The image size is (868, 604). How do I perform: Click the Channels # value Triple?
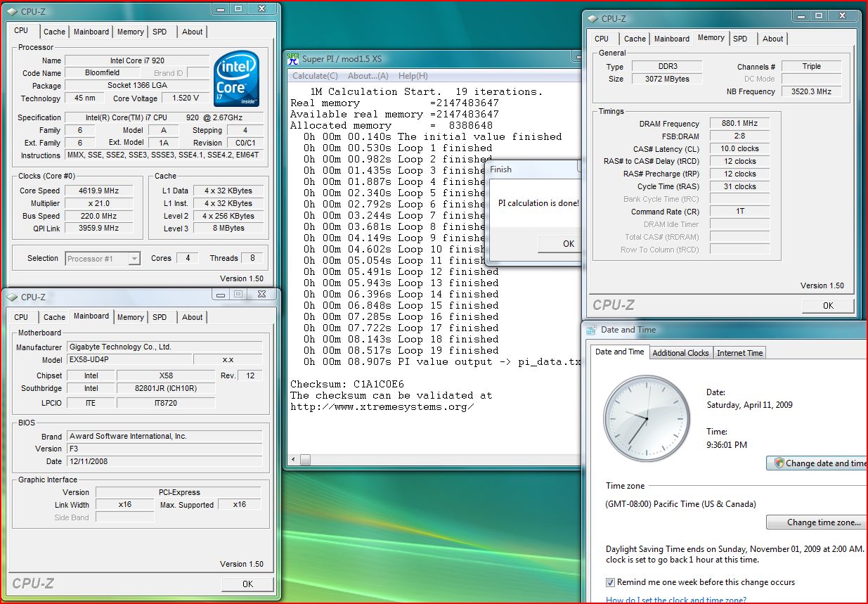(x=812, y=66)
